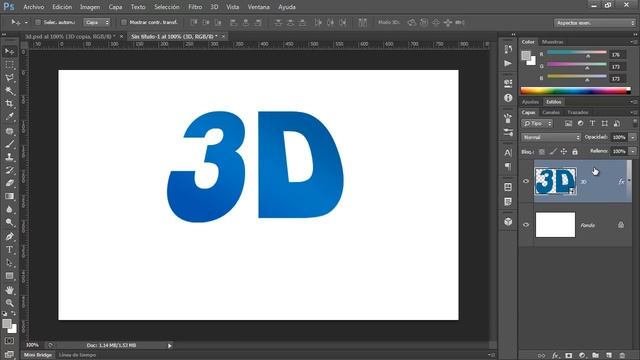
Task: Filter layers by pixel layer icon
Action: [x=568, y=123]
